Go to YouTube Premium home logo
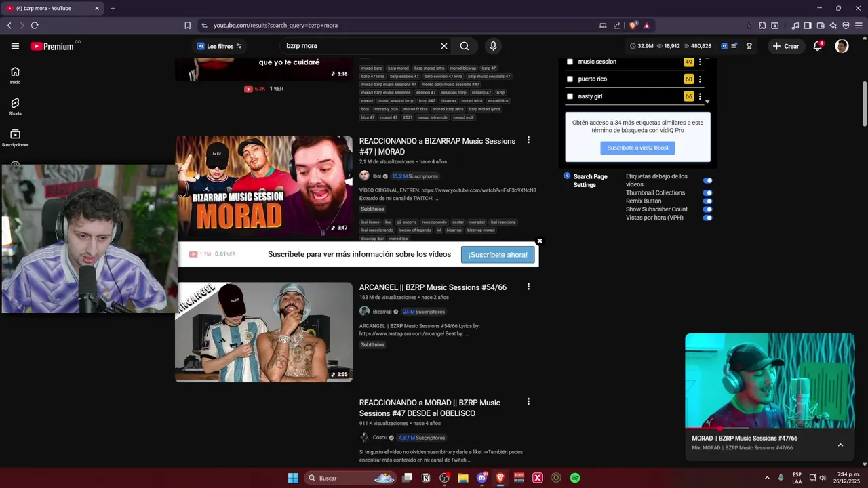Screen dimensions: 868x488 (x=52, y=46)
